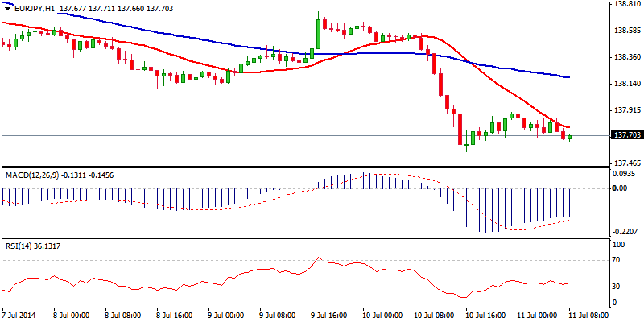Click the 9 Jul 16:00 time label
This screenshot has width=644, height=322.
coord(329,316)
